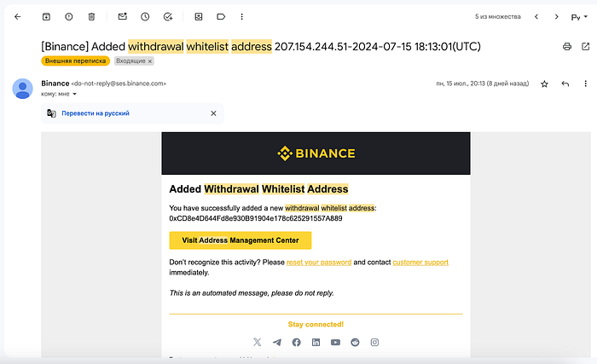Image resolution: width=597 pixels, height=364 pixels.
Task: Remove the 'Входящие' label
Action: (150, 61)
